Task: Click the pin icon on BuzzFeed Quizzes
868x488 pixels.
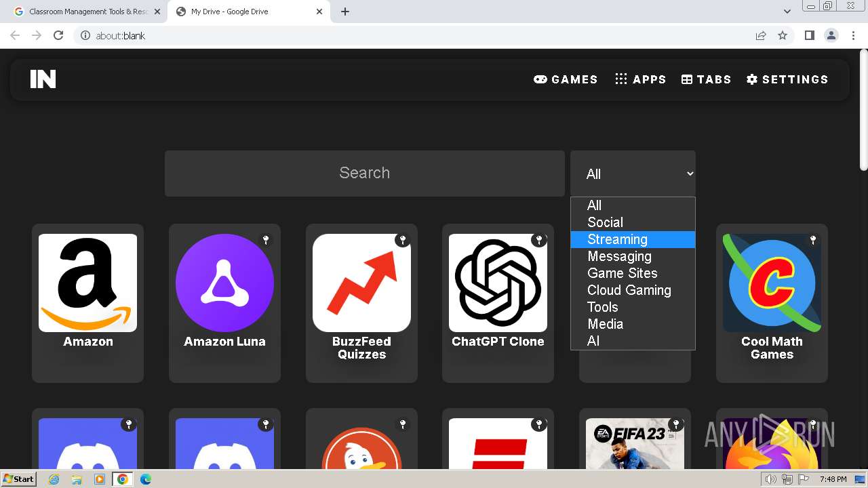Action: tap(403, 240)
